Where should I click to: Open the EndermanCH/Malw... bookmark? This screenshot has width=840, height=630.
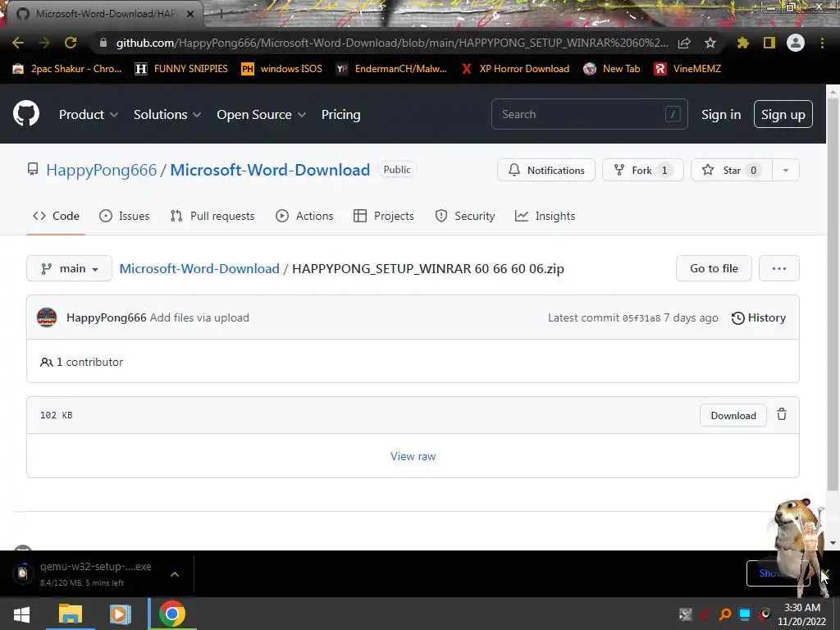[x=391, y=69]
